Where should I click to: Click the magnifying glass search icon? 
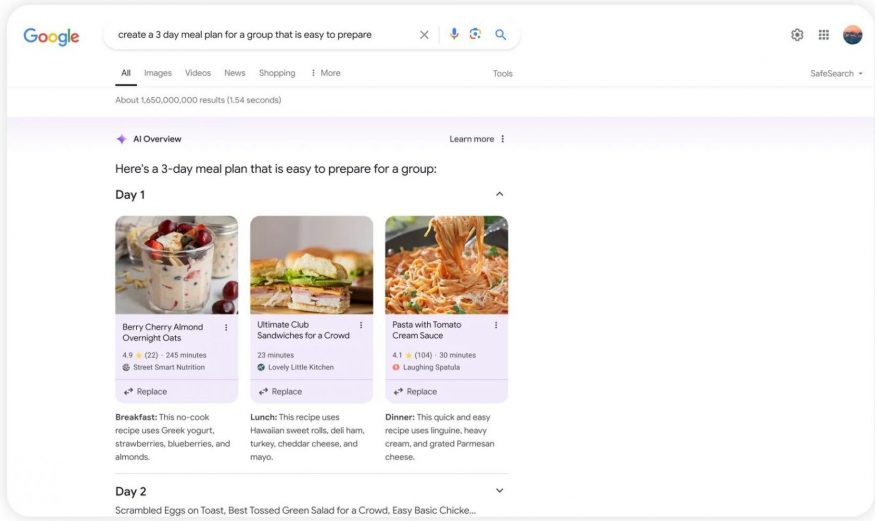coord(500,34)
